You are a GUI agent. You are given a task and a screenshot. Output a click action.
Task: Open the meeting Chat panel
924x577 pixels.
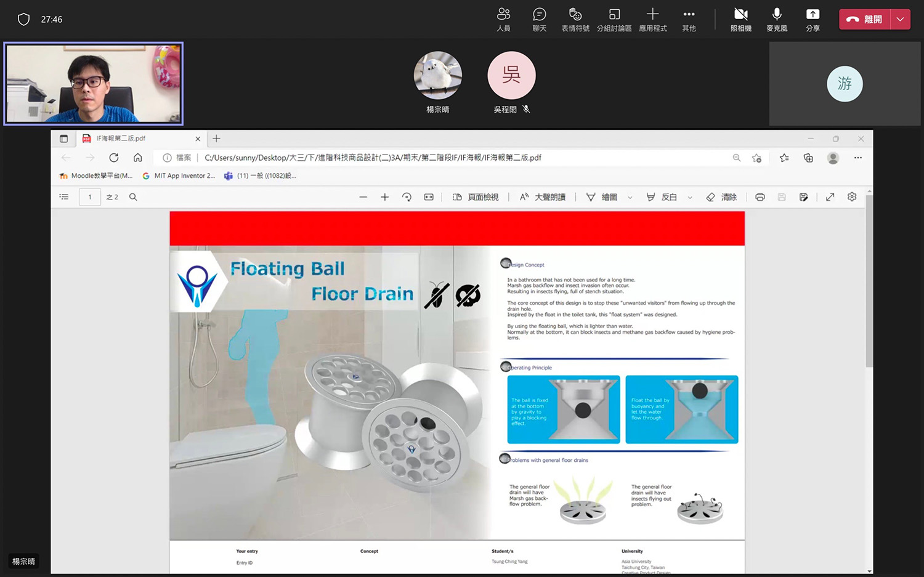point(539,19)
